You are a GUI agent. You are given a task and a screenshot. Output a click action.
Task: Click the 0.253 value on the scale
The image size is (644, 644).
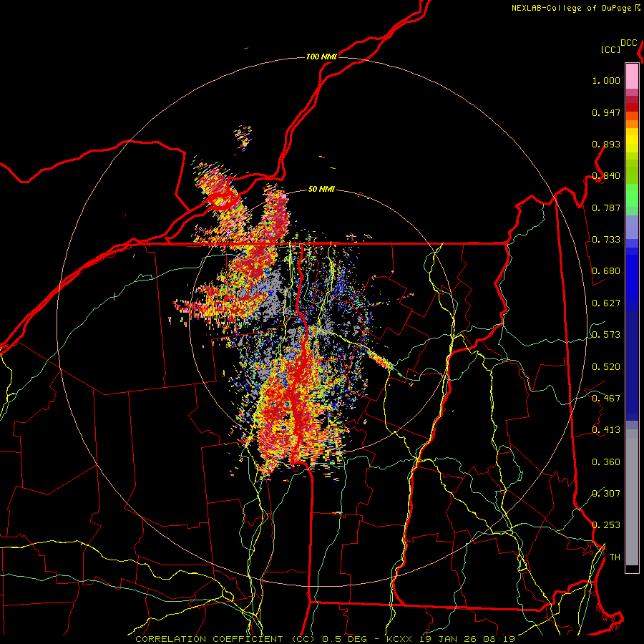click(x=606, y=525)
